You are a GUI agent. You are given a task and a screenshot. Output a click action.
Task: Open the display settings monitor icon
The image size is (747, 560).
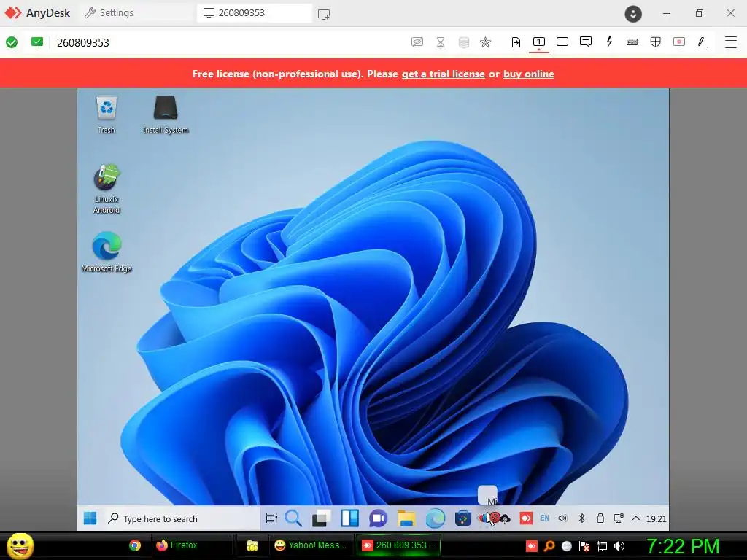pyautogui.click(x=562, y=42)
